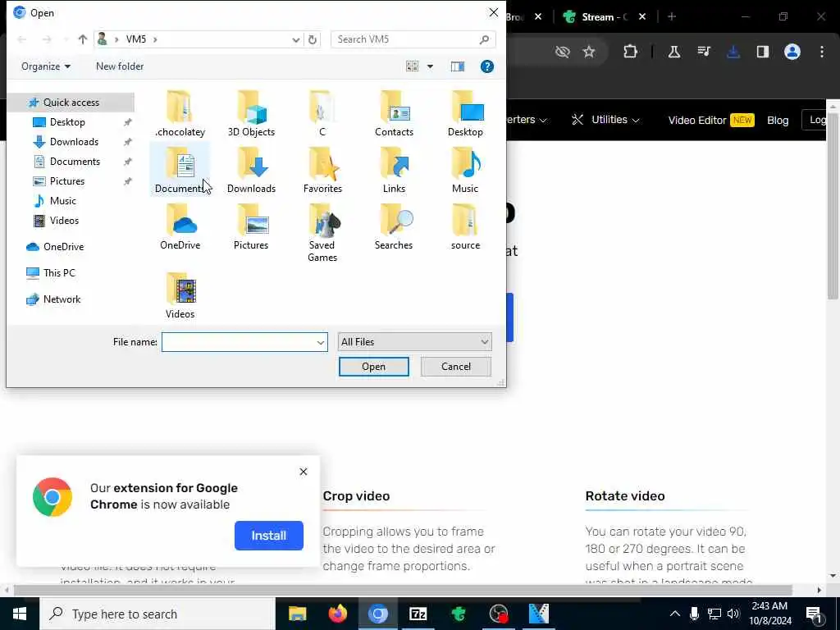Select the folder named C
840x630 pixels.
(x=322, y=113)
